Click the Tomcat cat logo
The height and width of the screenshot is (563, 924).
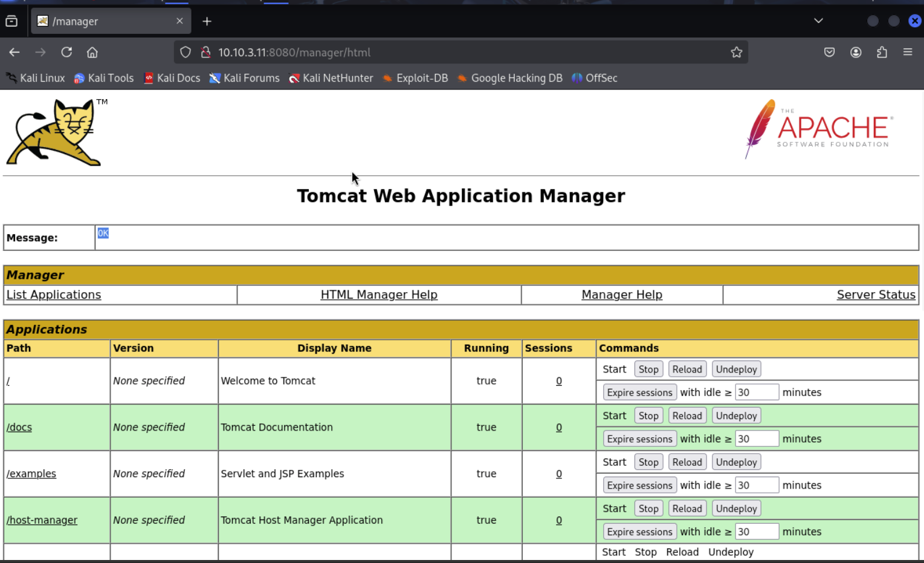pyautogui.click(x=54, y=132)
